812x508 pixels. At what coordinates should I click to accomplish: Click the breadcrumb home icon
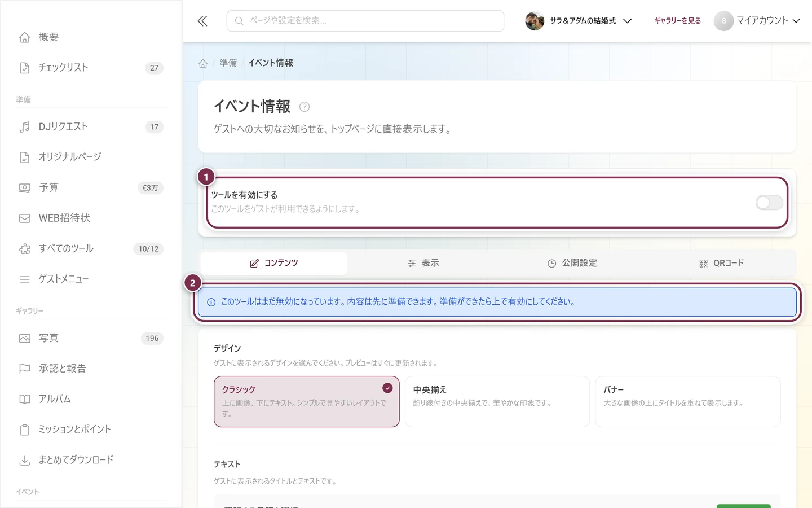203,63
